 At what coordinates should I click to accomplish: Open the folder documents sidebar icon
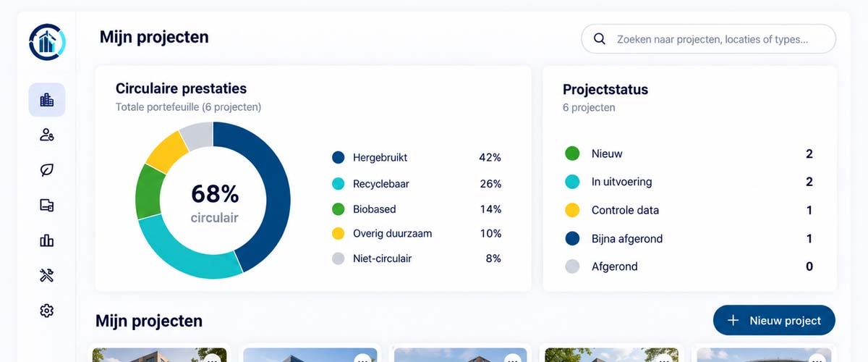[x=47, y=205]
